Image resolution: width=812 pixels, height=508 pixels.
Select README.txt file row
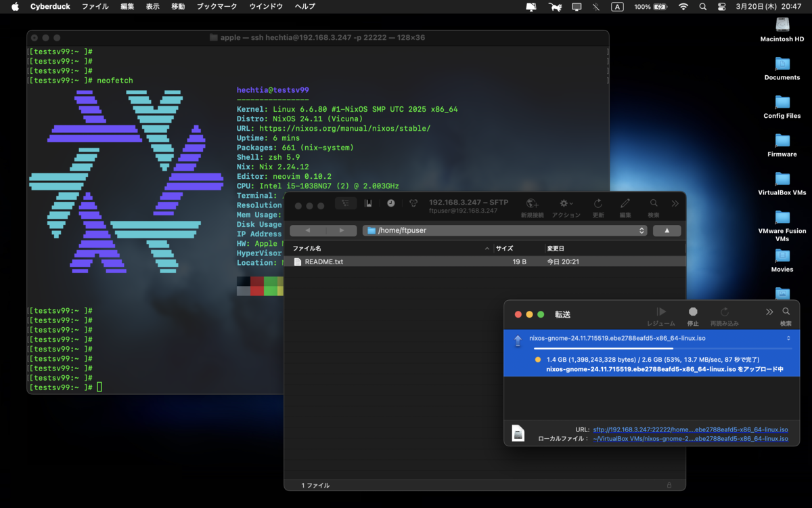tap(484, 261)
